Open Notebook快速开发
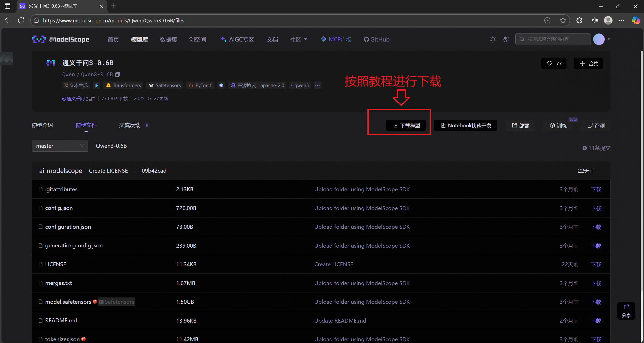Screen dimensions: 644x343 (x=466, y=125)
